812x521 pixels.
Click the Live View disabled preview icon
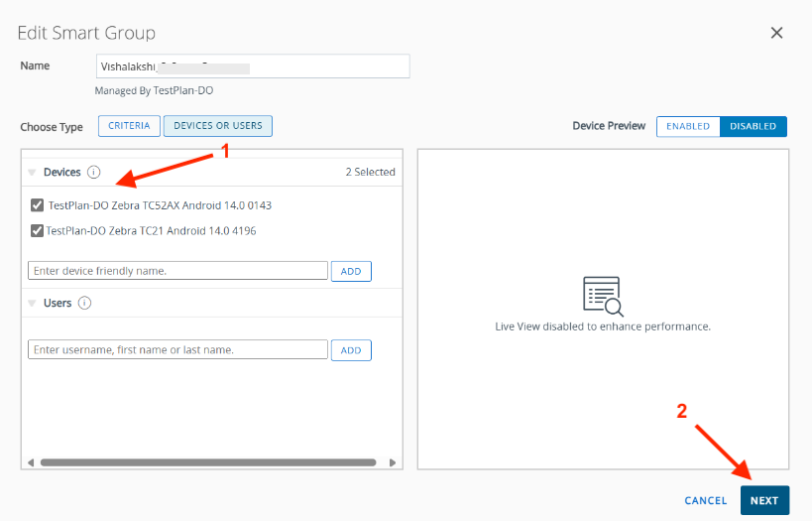pyautogui.click(x=602, y=296)
